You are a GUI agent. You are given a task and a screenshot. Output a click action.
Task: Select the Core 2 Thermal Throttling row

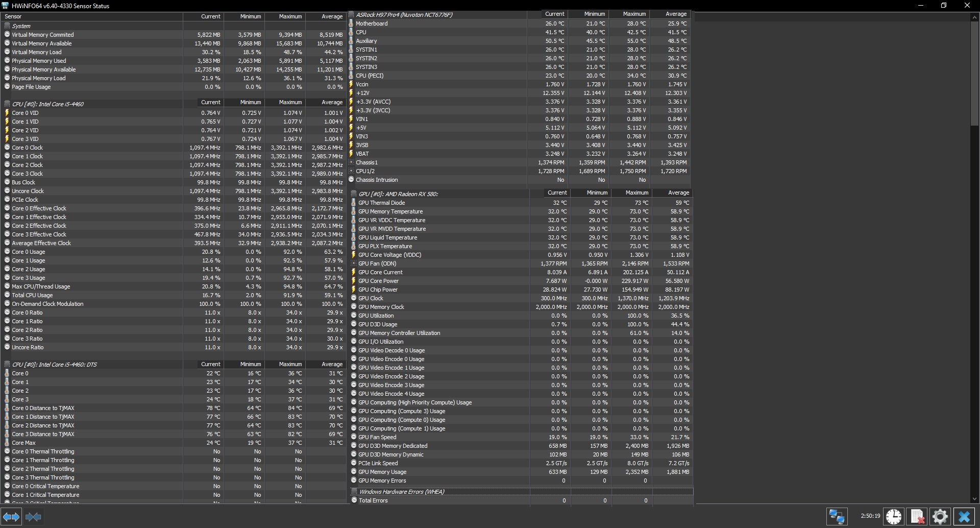click(x=174, y=469)
